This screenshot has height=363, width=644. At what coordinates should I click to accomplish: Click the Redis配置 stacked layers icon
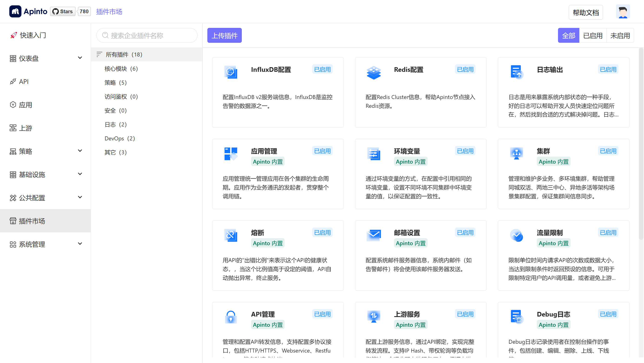coord(374,73)
